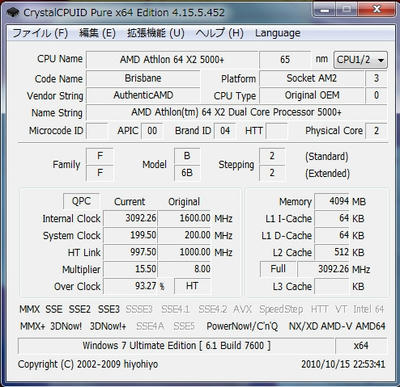Click the Memory value 4094

coord(332,201)
